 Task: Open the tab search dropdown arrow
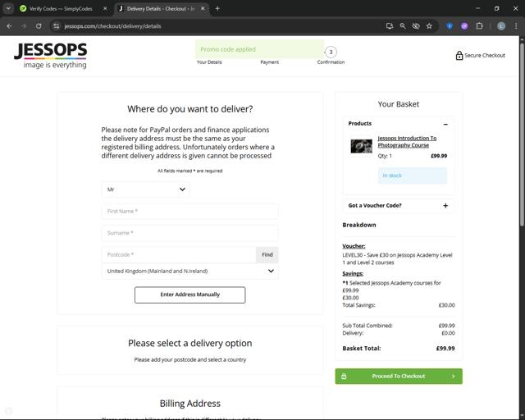point(8,9)
